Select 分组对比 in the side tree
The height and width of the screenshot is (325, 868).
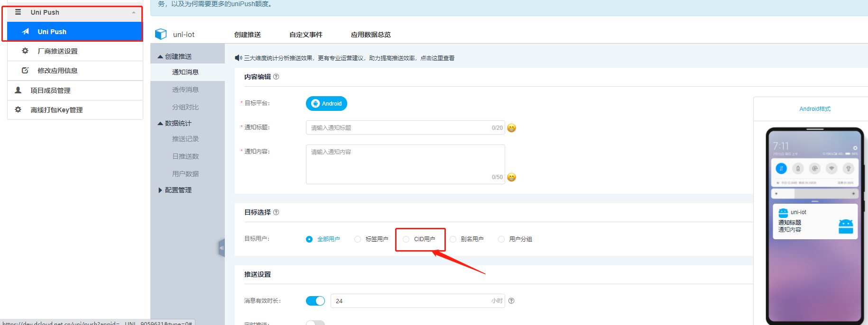point(185,107)
